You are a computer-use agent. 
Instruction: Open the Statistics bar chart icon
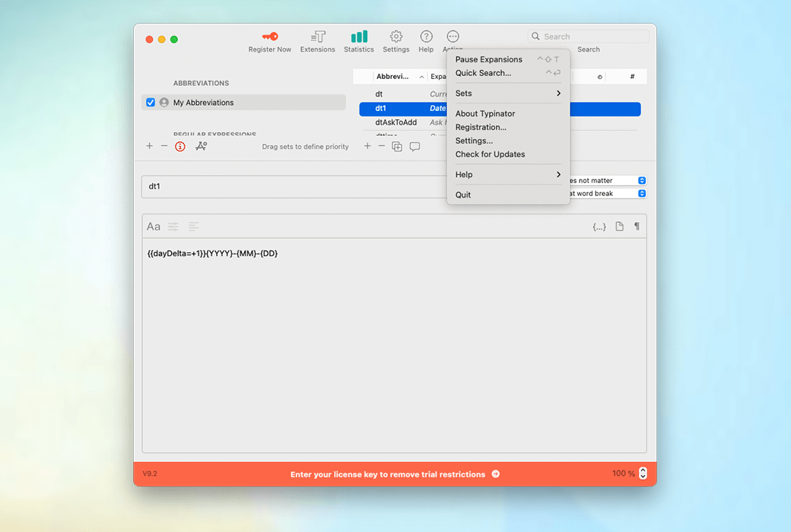click(359, 36)
